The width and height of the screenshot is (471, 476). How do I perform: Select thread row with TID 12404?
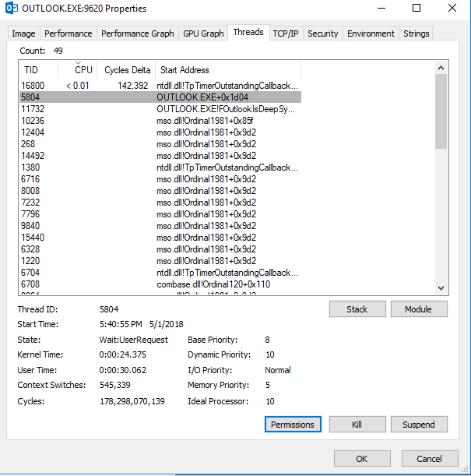coord(160,132)
